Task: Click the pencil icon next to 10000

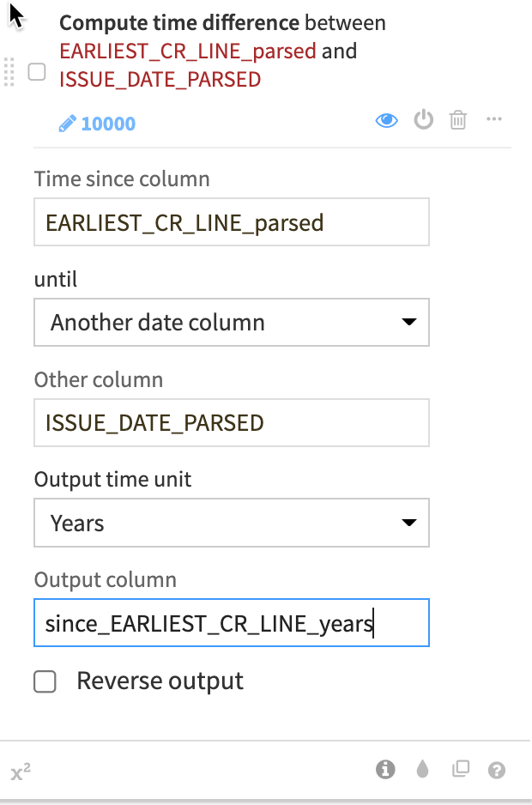Action: coord(67,124)
